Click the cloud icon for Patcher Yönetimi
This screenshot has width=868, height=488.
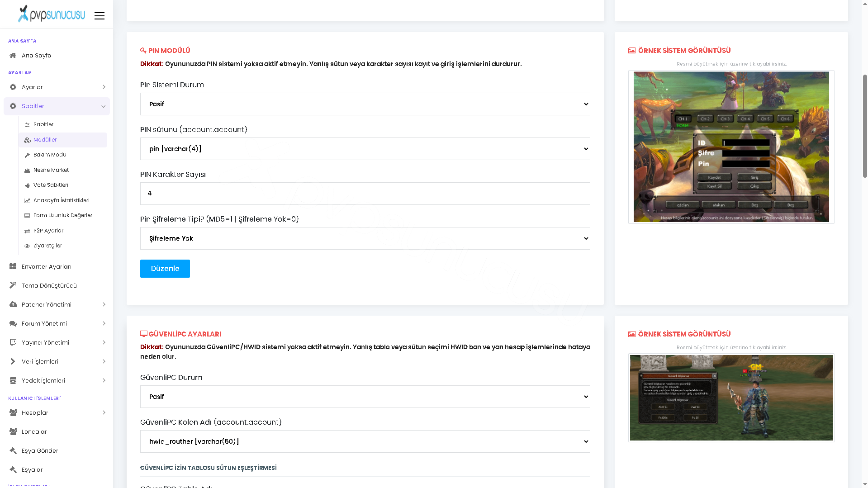click(x=13, y=305)
